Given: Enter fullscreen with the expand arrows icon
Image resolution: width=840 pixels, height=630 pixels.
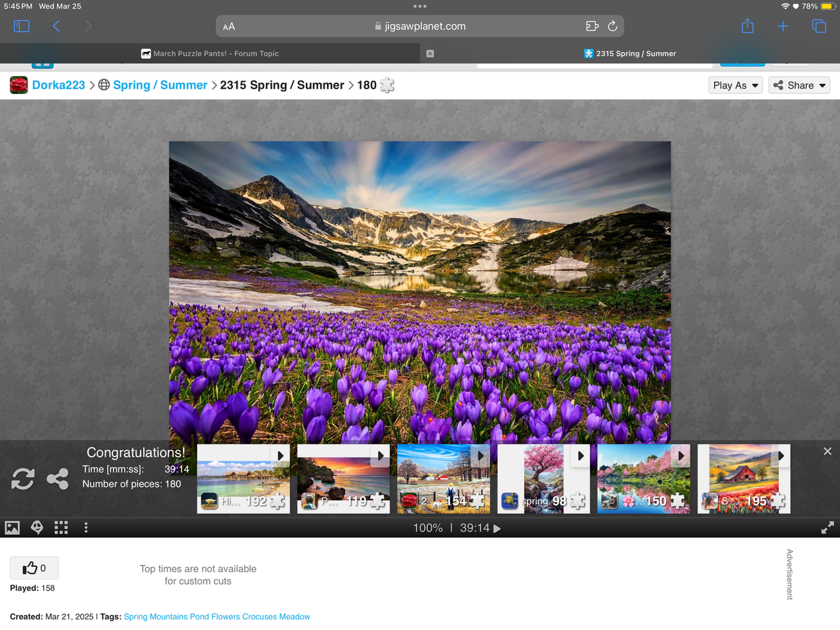Looking at the screenshot, I should point(828,528).
